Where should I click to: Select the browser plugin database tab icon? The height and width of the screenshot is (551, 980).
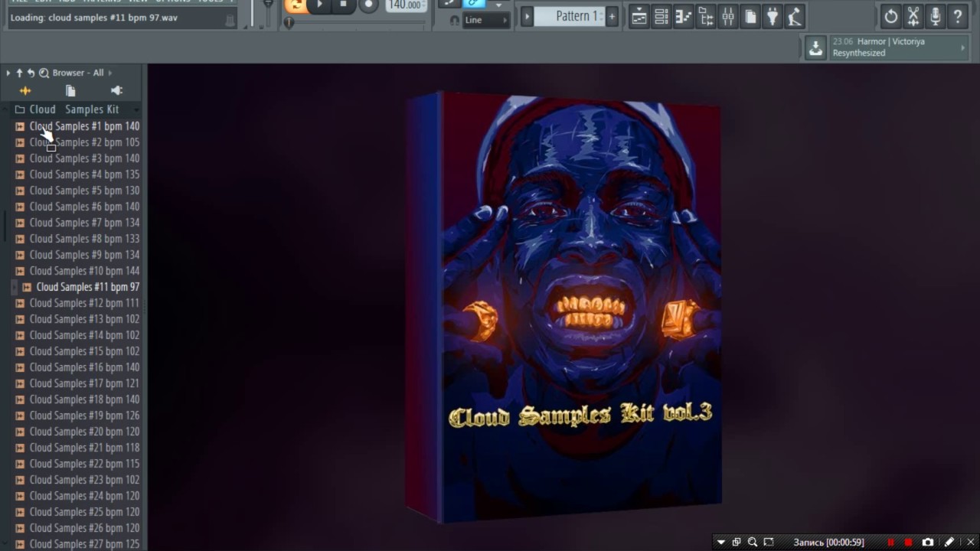(x=116, y=90)
